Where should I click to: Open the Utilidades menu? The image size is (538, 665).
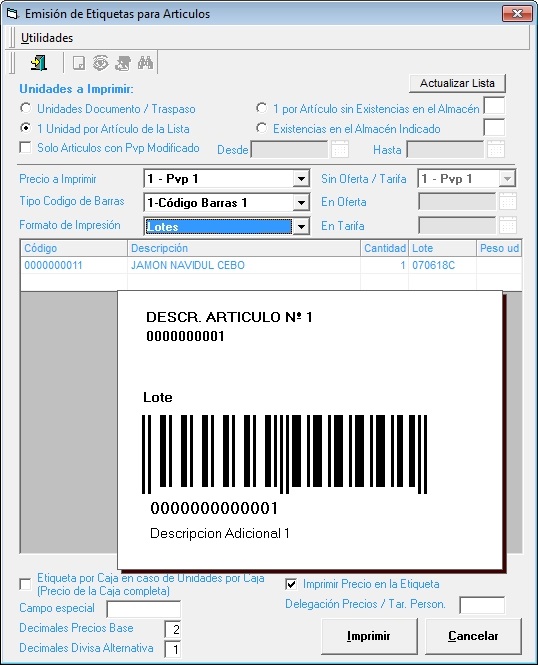pos(47,38)
